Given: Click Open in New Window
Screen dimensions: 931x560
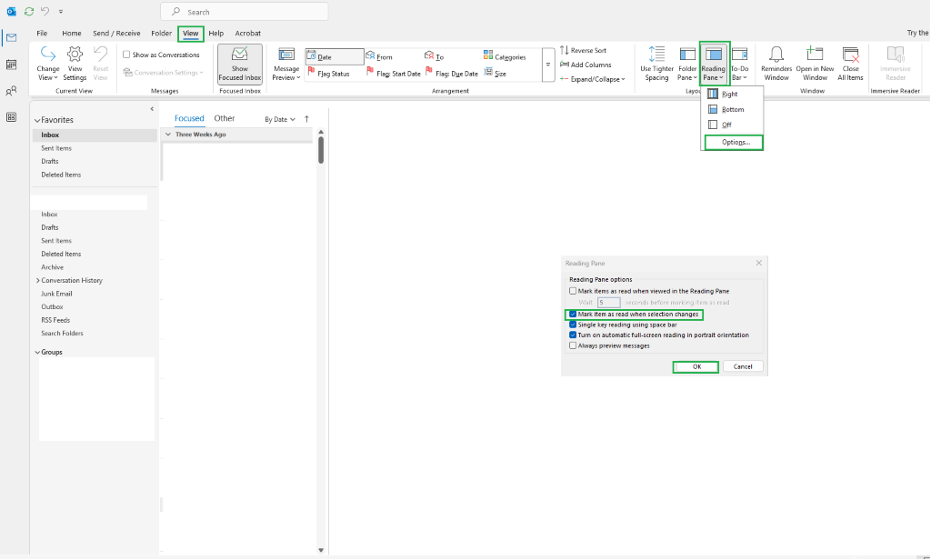Looking at the screenshot, I should [x=816, y=64].
